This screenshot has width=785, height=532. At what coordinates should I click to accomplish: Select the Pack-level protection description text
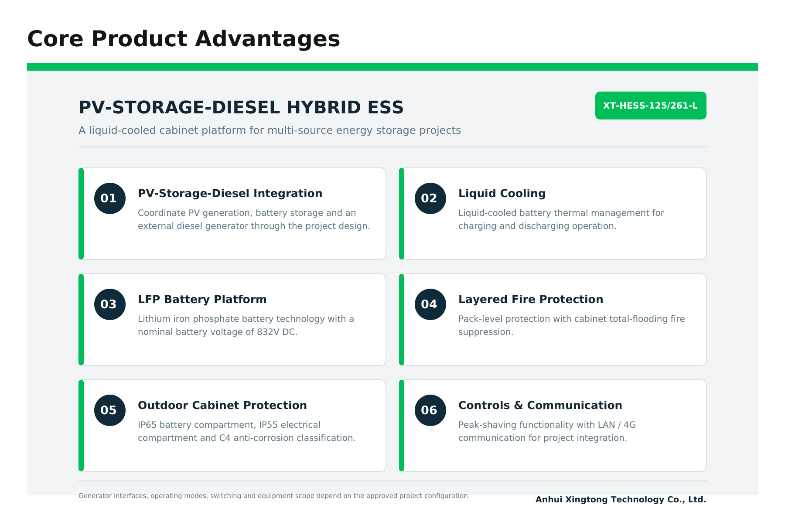pyautogui.click(x=572, y=325)
